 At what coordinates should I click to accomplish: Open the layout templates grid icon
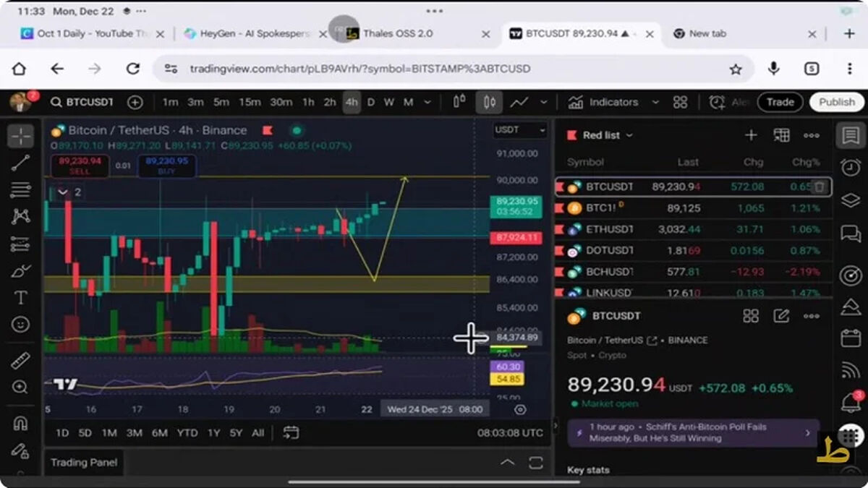click(x=680, y=102)
